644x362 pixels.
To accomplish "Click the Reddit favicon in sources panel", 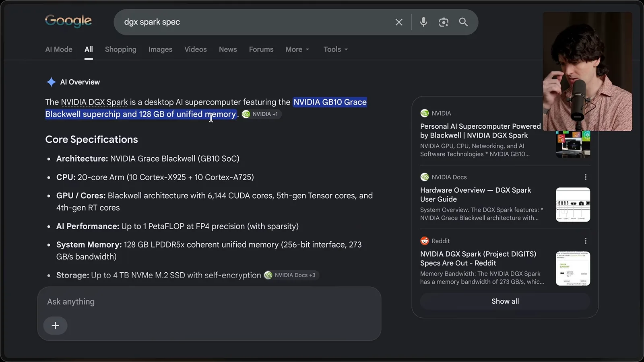I will pyautogui.click(x=425, y=241).
